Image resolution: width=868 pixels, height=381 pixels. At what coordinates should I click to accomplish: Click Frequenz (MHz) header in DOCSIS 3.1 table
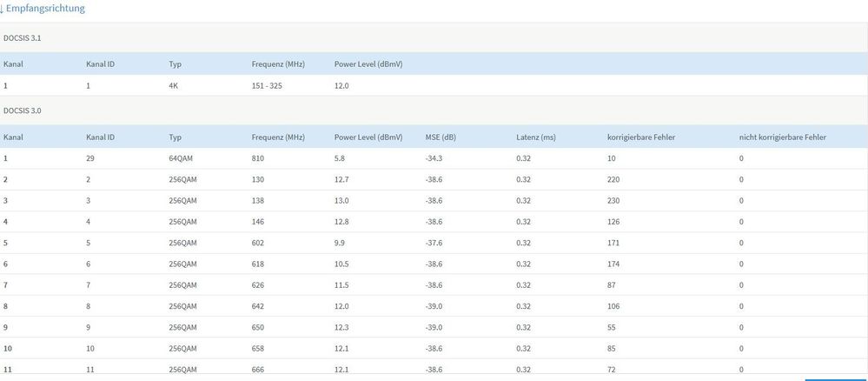pos(278,64)
